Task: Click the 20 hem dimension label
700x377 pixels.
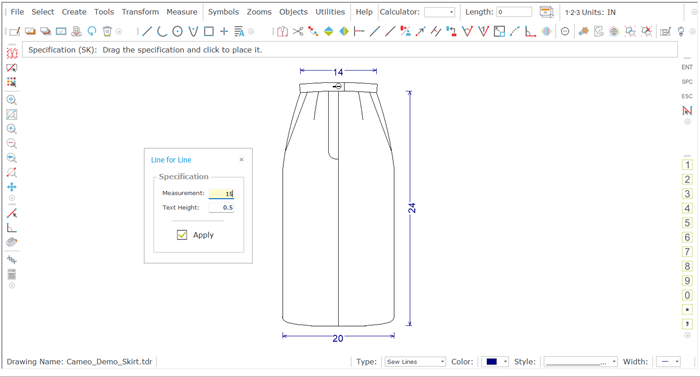Action: [x=338, y=339]
